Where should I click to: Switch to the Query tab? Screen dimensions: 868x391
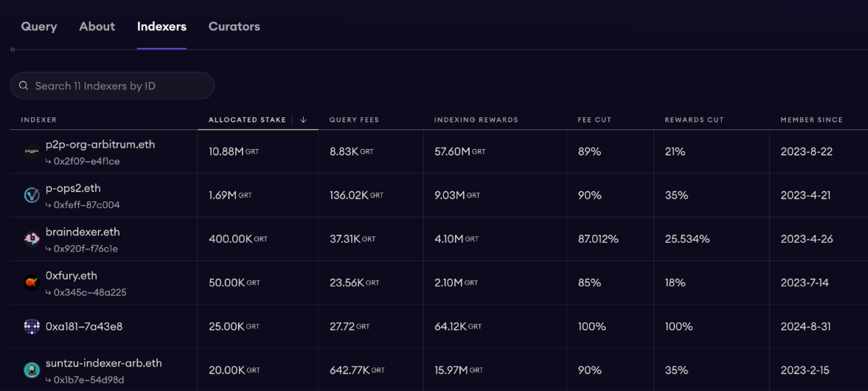[39, 27]
